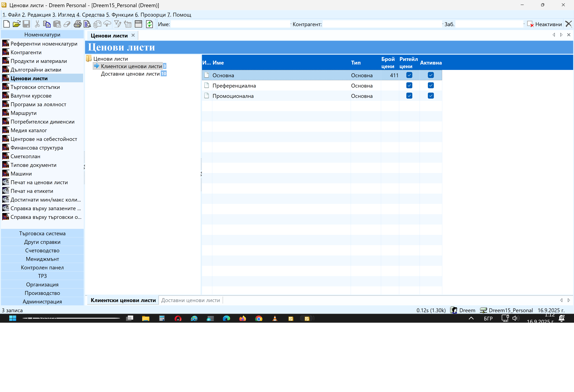Click the document icon of Промоционална row
Image resolution: width=574 pixels, height=392 pixels.
tap(207, 96)
